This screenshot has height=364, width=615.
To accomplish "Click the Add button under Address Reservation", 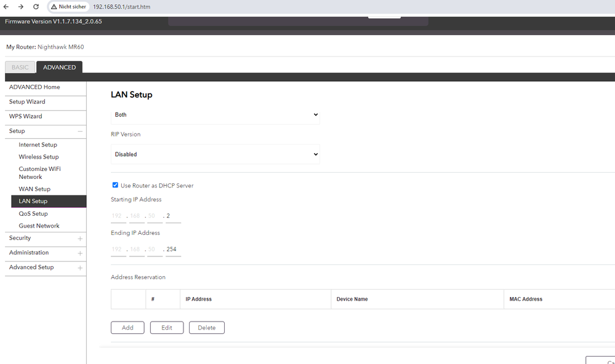I will 127,327.
